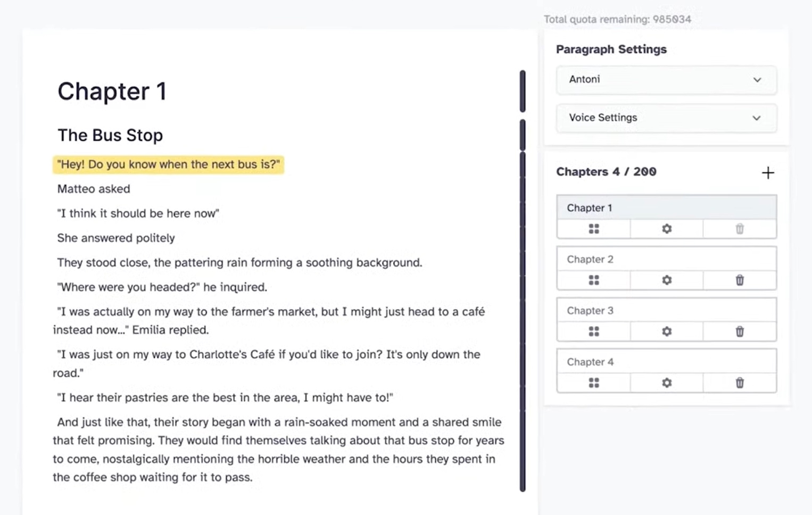This screenshot has height=515, width=812.
Task: Click the "The Bus Stop" heading
Action: (x=110, y=135)
